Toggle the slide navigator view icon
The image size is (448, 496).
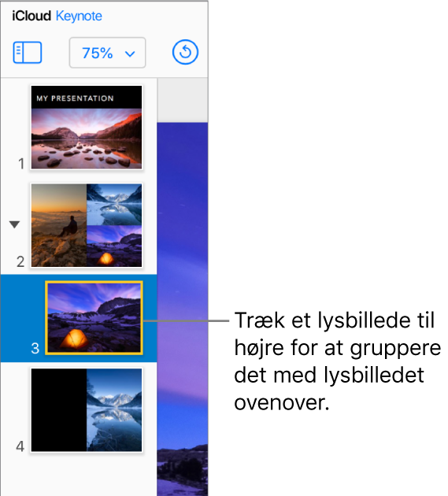(x=28, y=53)
